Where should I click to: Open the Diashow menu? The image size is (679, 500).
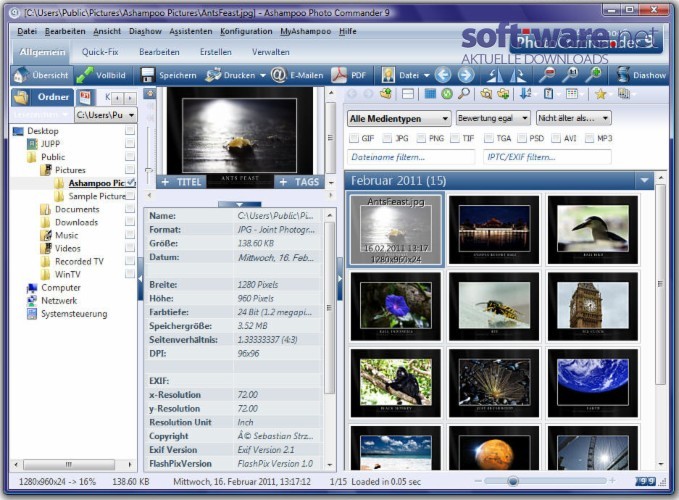click(145, 32)
